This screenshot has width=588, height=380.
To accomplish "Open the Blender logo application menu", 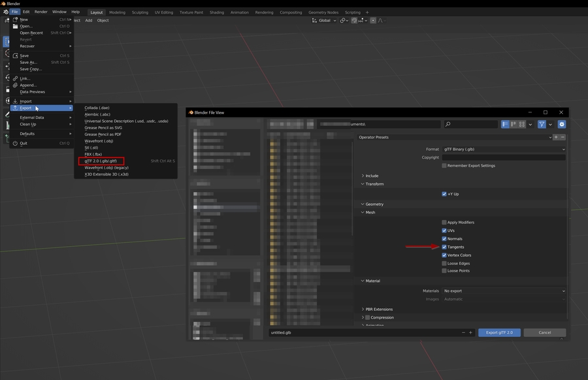I will [x=5, y=11].
